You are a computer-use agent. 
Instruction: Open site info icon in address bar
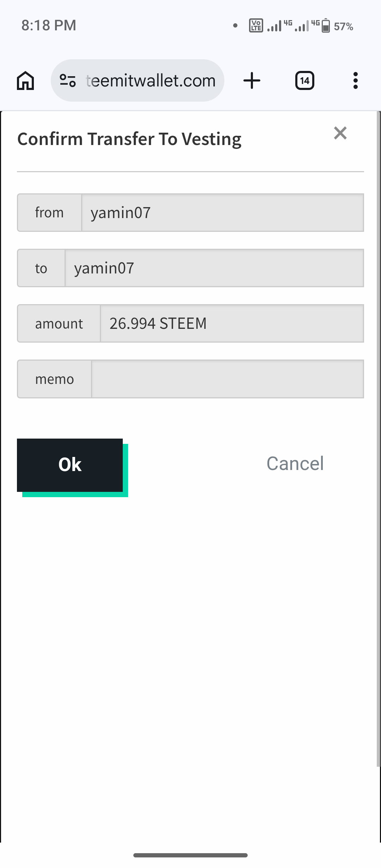coord(68,81)
